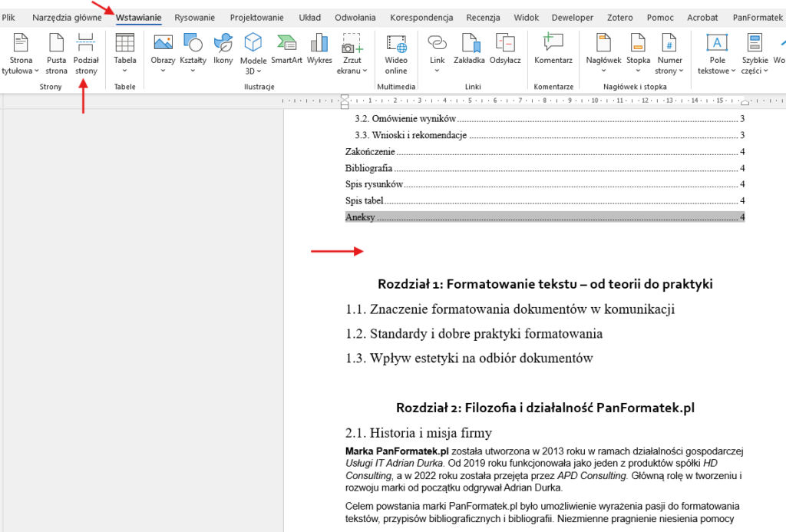Insert icons with the Ikony button
Screen dimensions: 786x532
(223, 49)
